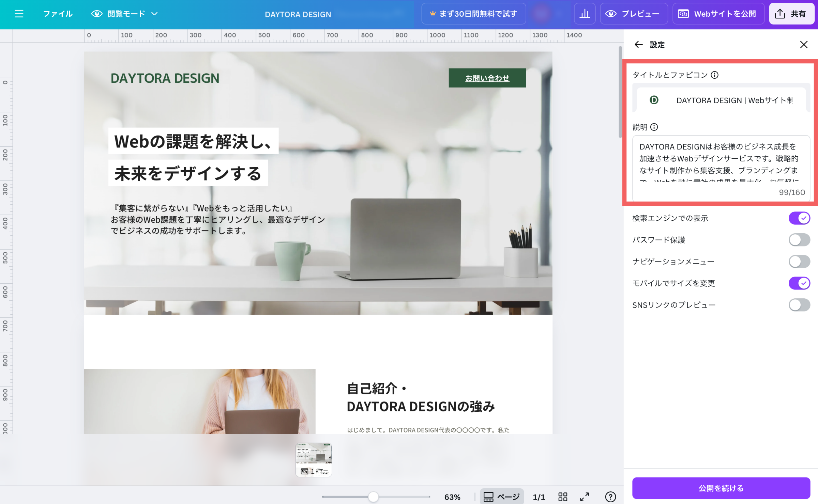The height and width of the screenshot is (504, 818).
Task: Enable SNSリンクのプレビュー switch
Action: [799, 305]
